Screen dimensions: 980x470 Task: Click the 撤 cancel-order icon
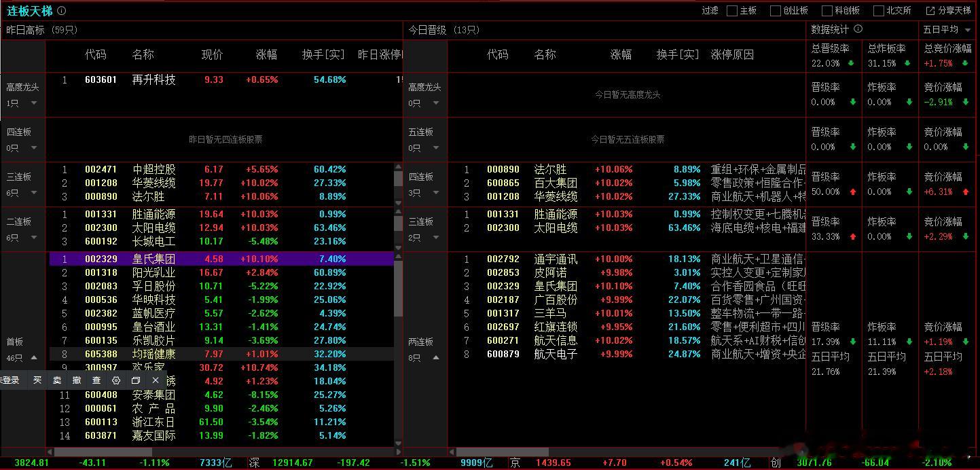77,380
